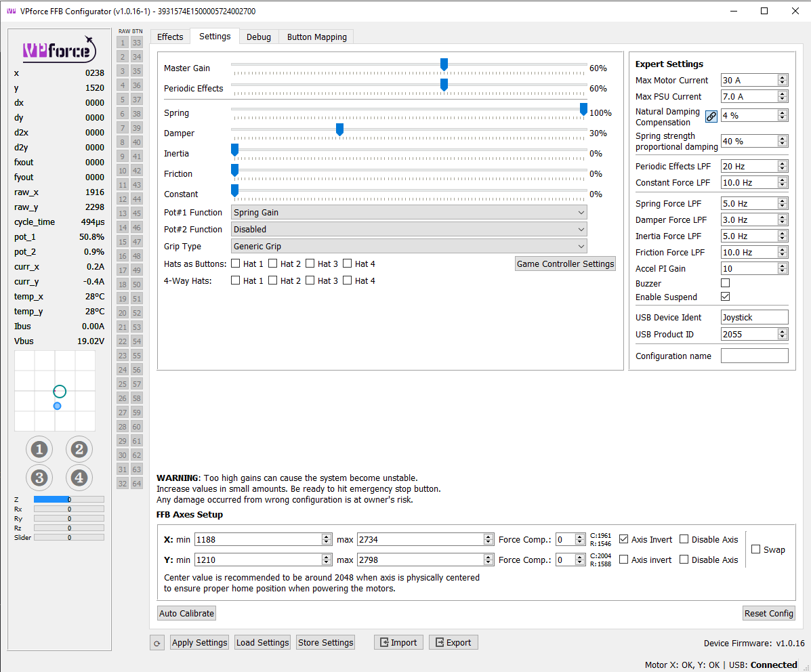Export the configuration to file
This screenshot has height=672, width=811.
click(x=453, y=642)
